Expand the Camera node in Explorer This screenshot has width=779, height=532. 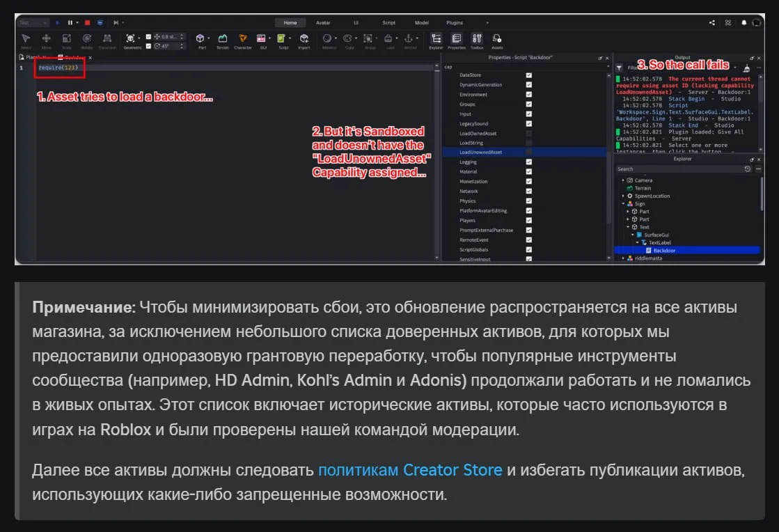point(623,180)
